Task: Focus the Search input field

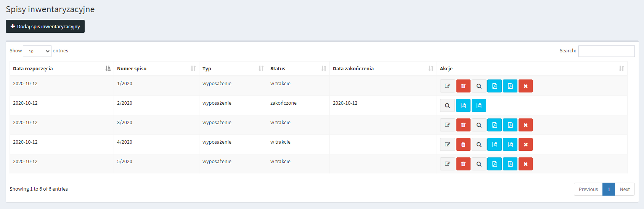Action: pos(606,51)
